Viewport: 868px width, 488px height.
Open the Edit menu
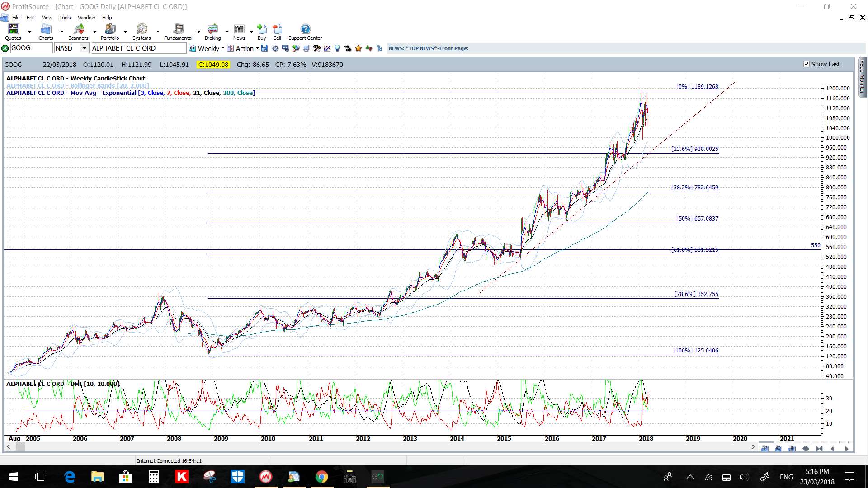pyautogui.click(x=31, y=18)
